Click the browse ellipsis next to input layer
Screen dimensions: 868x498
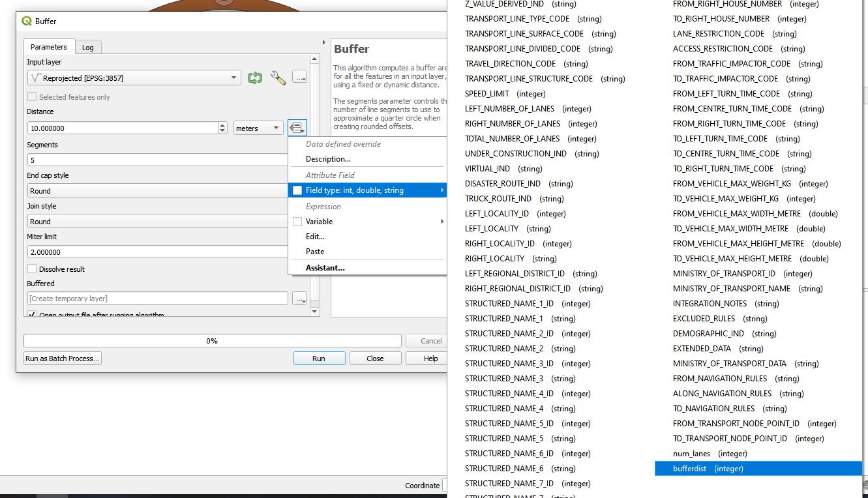point(299,77)
